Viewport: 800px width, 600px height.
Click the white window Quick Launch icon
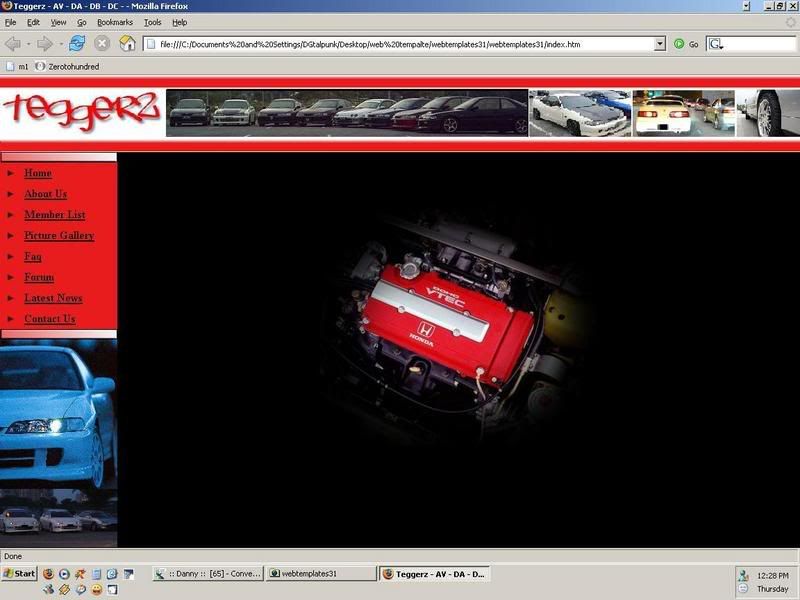112,590
